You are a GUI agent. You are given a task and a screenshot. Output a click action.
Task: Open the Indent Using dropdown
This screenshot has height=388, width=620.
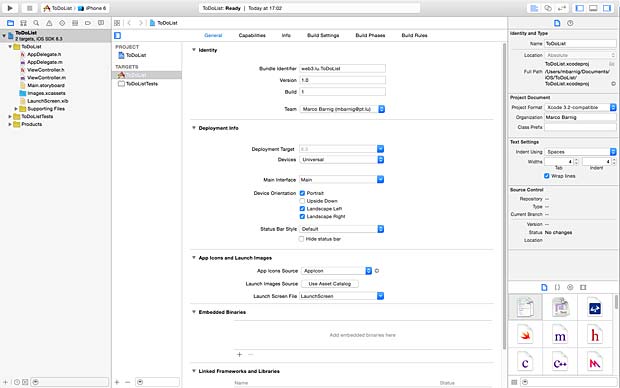pyautogui.click(x=580, y=152)
